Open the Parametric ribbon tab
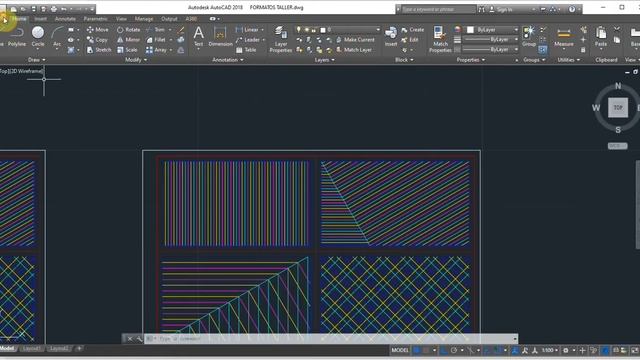This screenshot has width=640, height=360. [x=96, y=19]
